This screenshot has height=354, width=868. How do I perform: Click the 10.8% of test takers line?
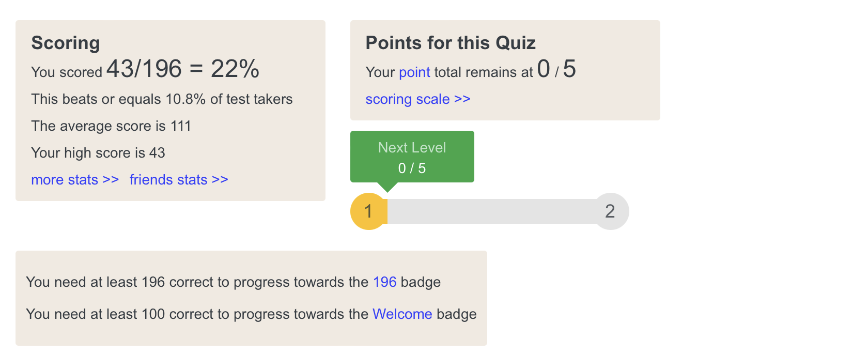162,99
